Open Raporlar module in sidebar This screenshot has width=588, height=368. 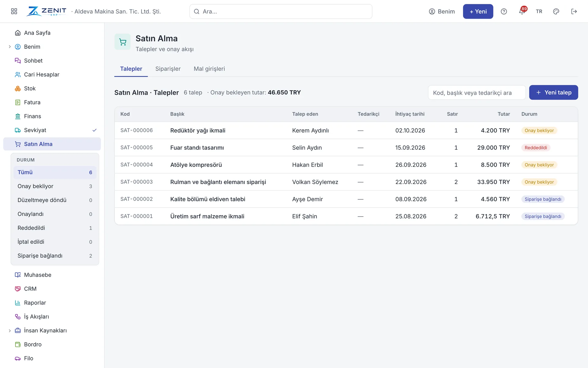tap(52, 303)
